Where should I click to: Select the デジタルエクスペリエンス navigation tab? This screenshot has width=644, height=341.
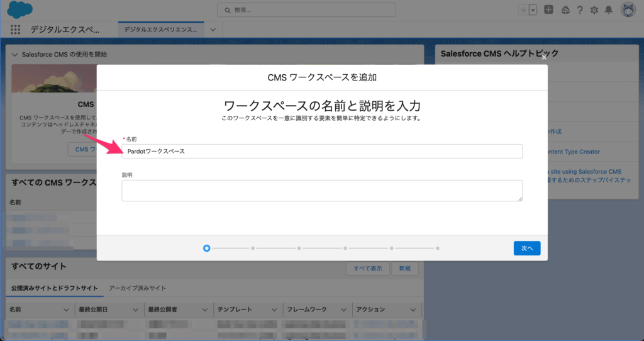point(160,30)
